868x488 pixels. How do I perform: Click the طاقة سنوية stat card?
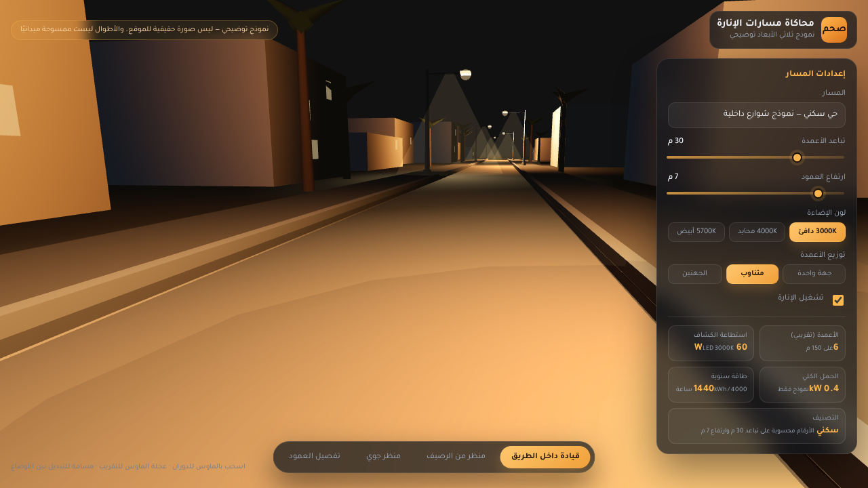click(x=711, y=384)
